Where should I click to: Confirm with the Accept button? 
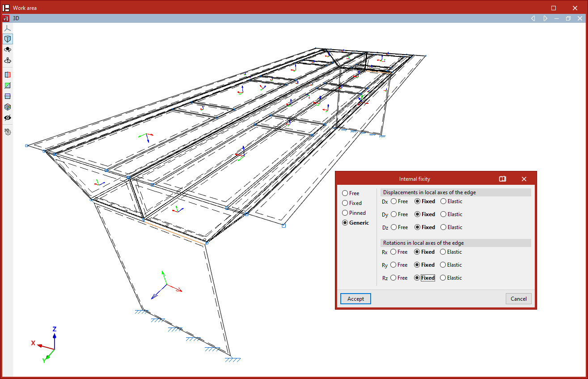(355, 299)
